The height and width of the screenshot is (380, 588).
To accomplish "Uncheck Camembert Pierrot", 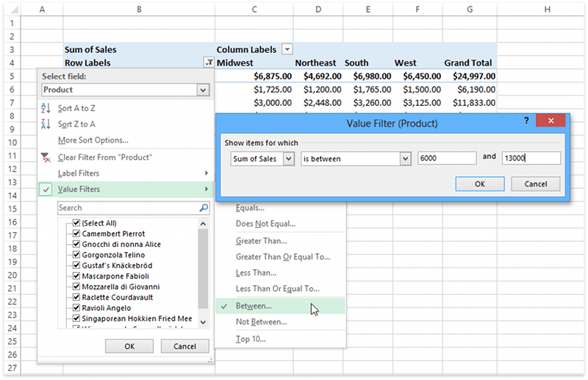I will pyautogui.click(x=76, y=233).
